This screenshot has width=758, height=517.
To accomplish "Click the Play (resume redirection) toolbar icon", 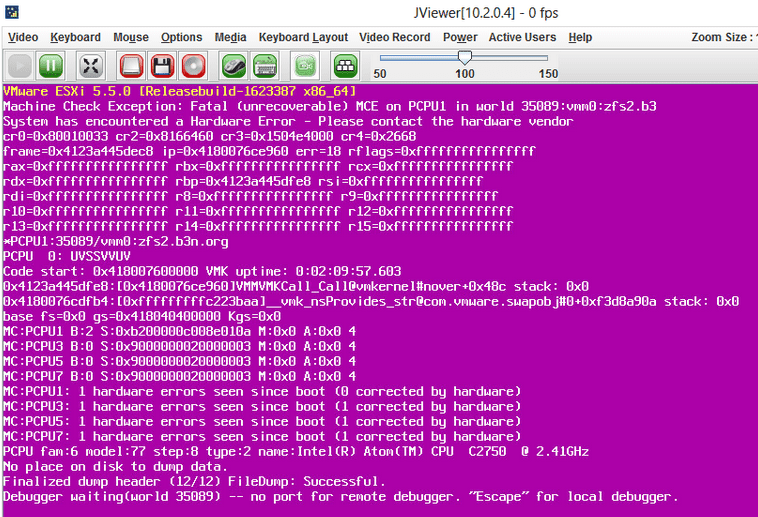I will 20,66.
